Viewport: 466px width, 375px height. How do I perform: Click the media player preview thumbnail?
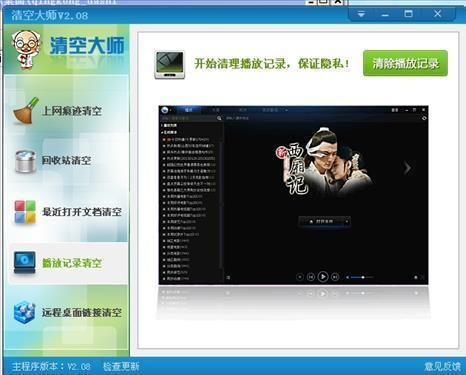293,195
